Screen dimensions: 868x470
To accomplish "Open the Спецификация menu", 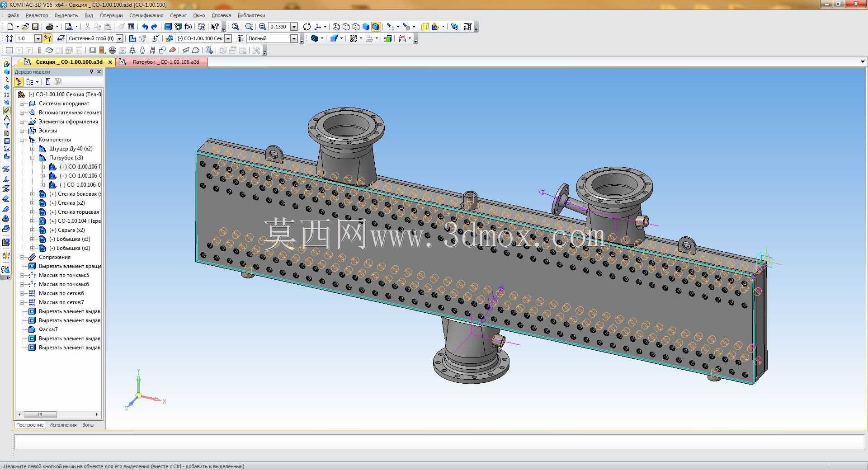I will 146,15.
